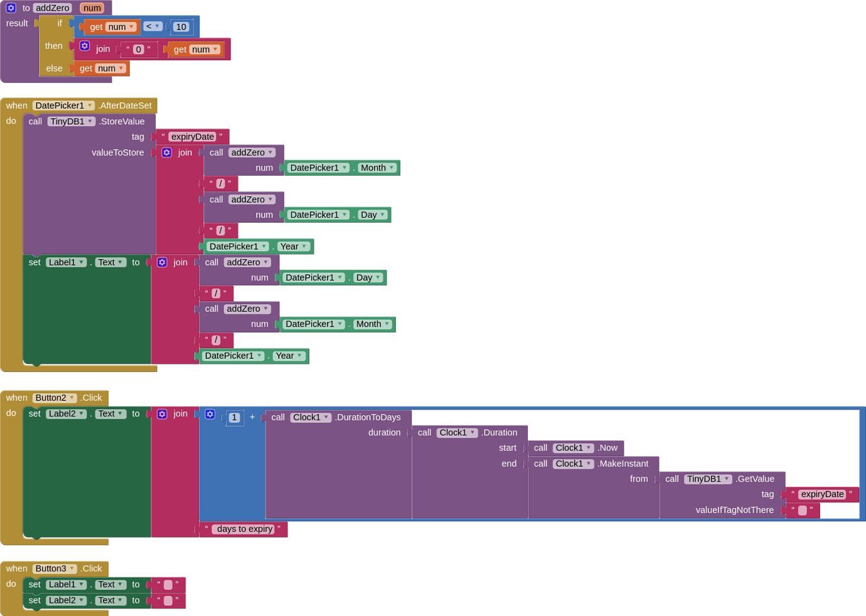Image resolution: width=866 pixels, height=616 pixels.
Task: Select the .DurationToDays method label
Action: click(x=368, y=418)
